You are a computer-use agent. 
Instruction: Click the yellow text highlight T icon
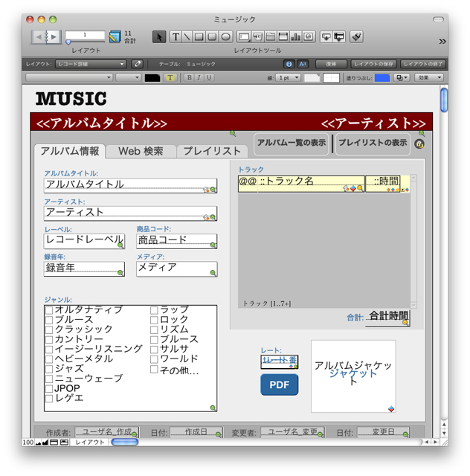pos(170,77)
